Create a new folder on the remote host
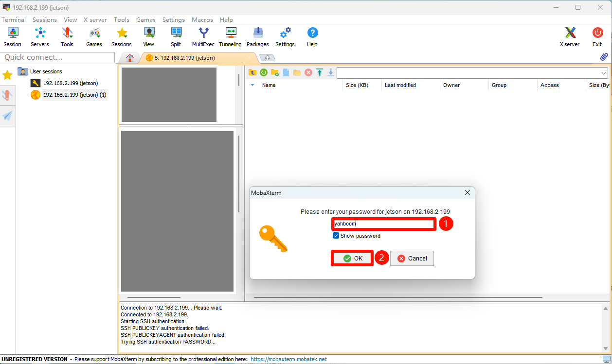The width and height of the screenshot is (612, 364). (x=274, y=72)
